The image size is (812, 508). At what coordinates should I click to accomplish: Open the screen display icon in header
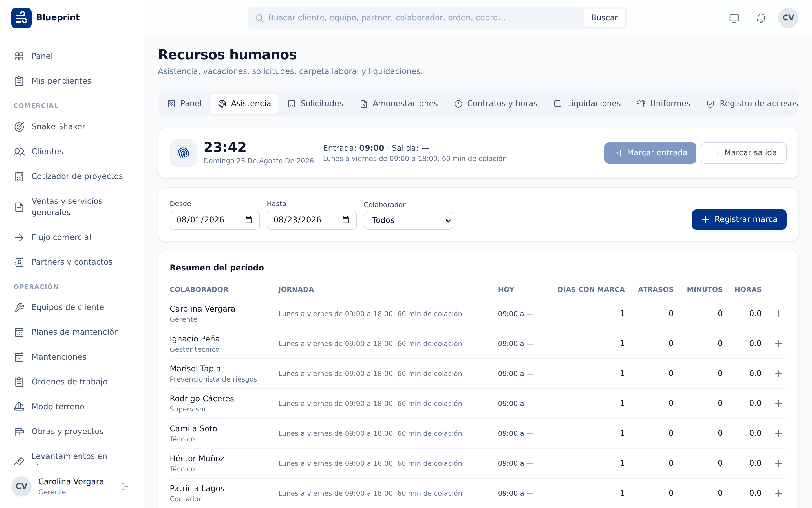pos(734,18)
